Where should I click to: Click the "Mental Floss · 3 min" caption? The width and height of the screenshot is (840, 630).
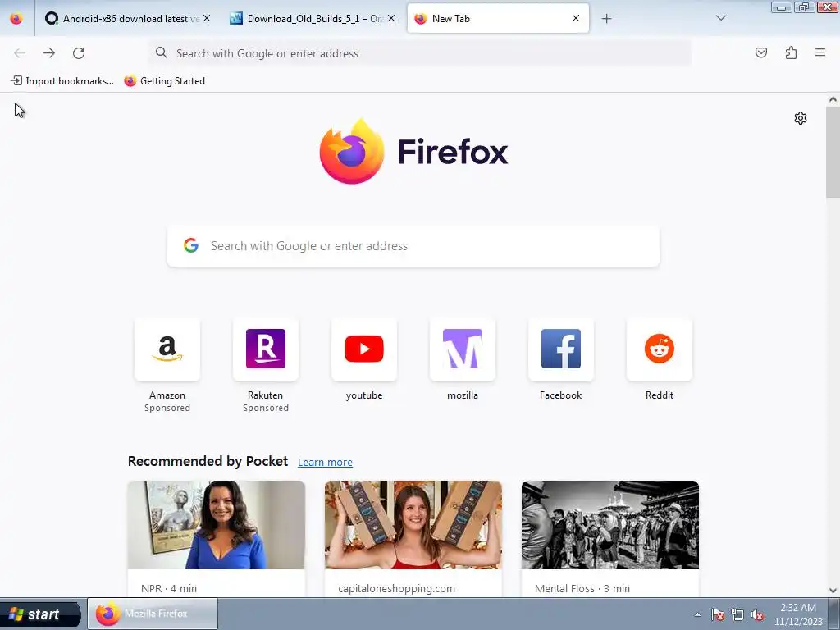[582, 588]
